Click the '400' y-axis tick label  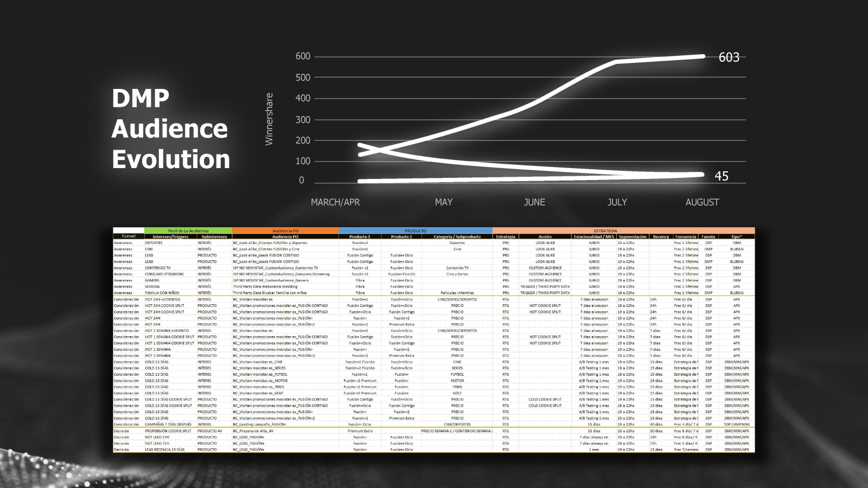click(x=303, y=98)
